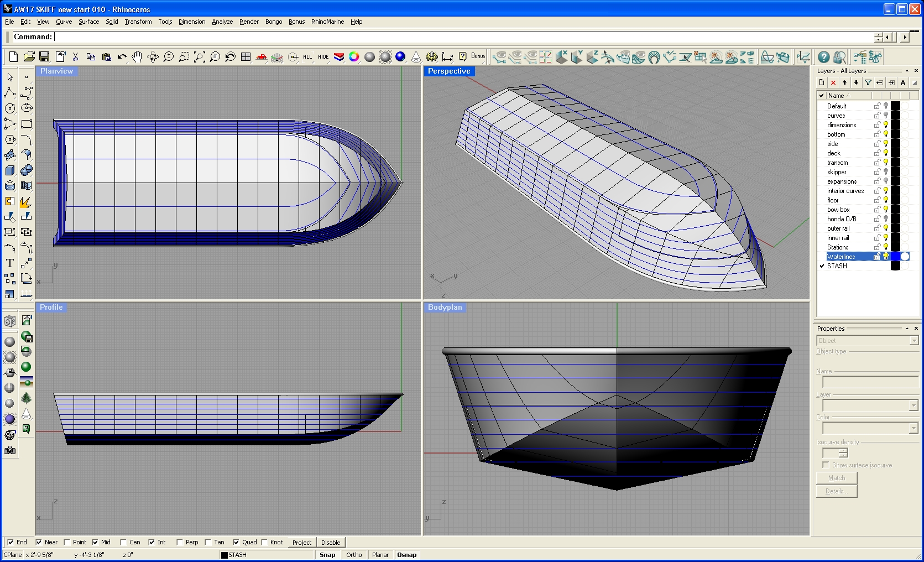Open the Analyze menu

pyautogui.click(x=222, y=22)
